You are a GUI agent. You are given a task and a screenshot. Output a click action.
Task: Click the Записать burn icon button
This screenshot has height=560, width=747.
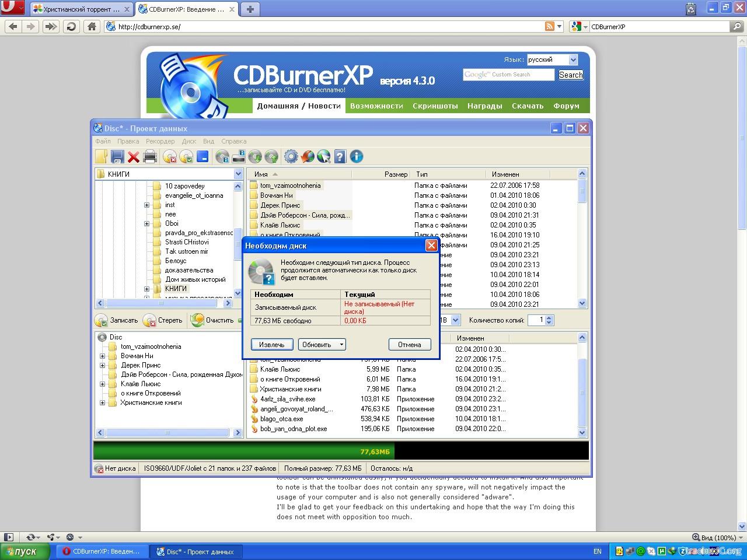[117, 320]
